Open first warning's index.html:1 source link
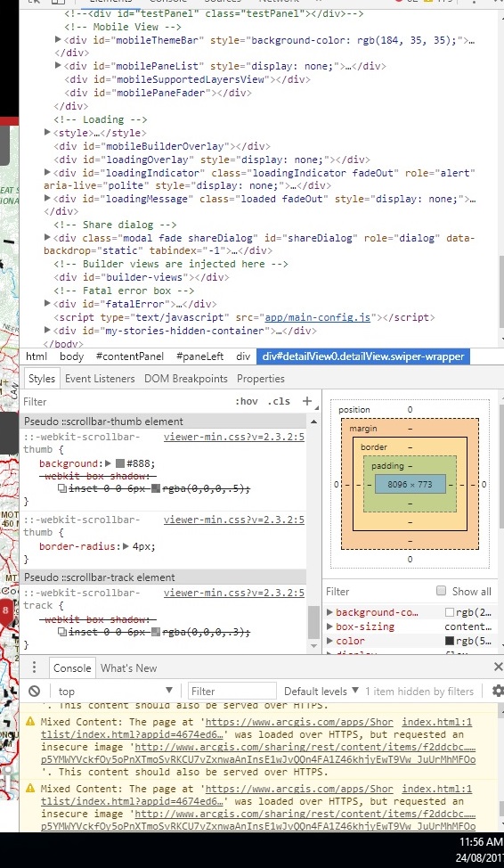Screen dimensions: 504x868 pyautogui.click(x=437, y=722)
